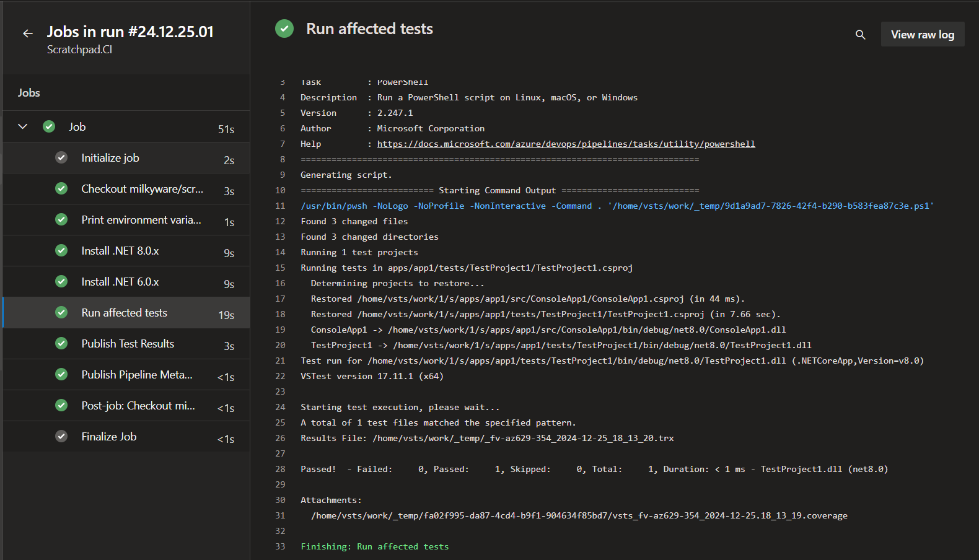The width and height of the screenshot is (979, 560).
Task: Click the 'VSTest version 17.11.1 (x64)' line
Action: 372,376
